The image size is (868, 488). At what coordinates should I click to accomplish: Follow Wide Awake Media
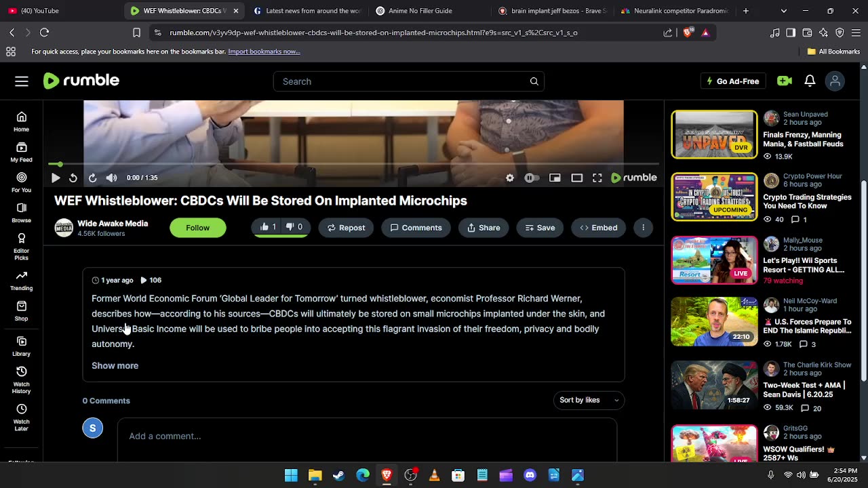(198, 228)
